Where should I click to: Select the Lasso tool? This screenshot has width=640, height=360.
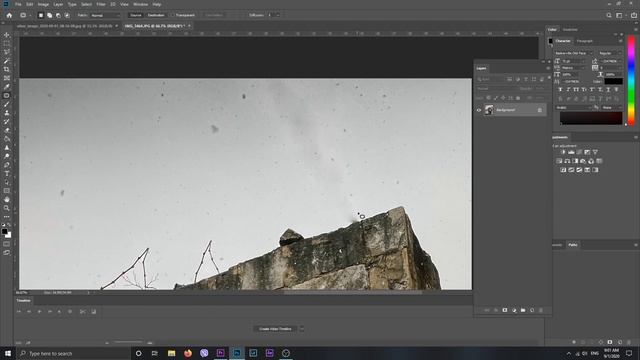(x=7, y=52)
